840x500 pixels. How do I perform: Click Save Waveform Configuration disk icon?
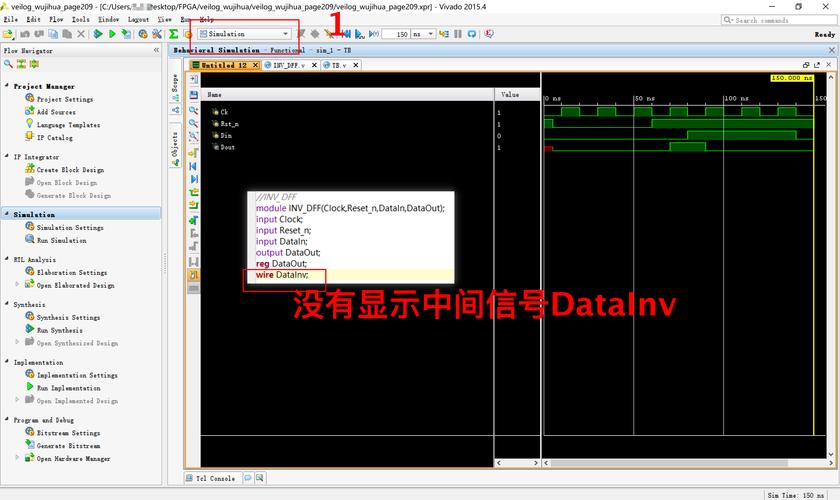pos(193,95)
